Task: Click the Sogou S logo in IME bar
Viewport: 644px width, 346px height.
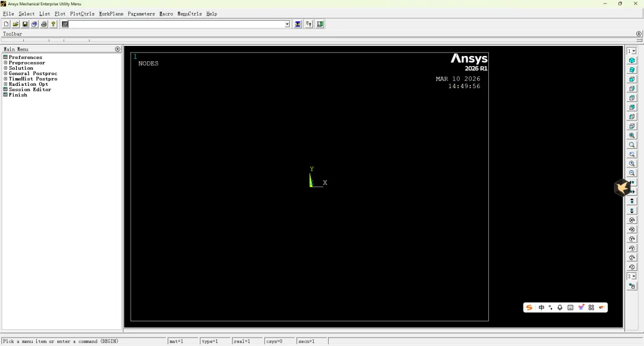Action: 529,307
